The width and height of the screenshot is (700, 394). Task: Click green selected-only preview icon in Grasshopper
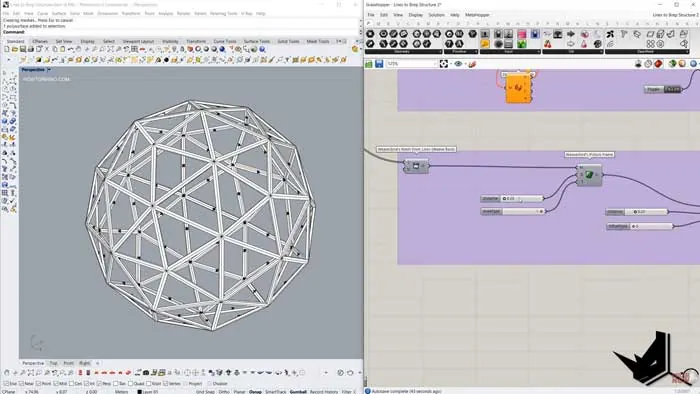[672, 64]
